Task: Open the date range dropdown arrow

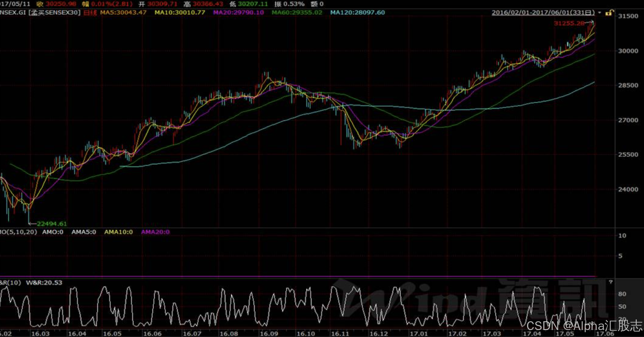Action: (x=600, y=13)
